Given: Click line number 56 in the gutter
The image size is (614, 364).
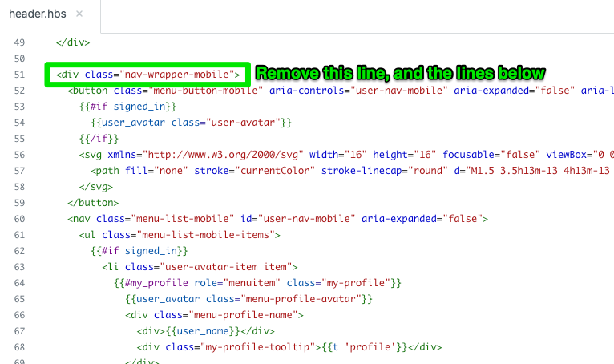Looking at the screenshot, I should tap(19, 155).
